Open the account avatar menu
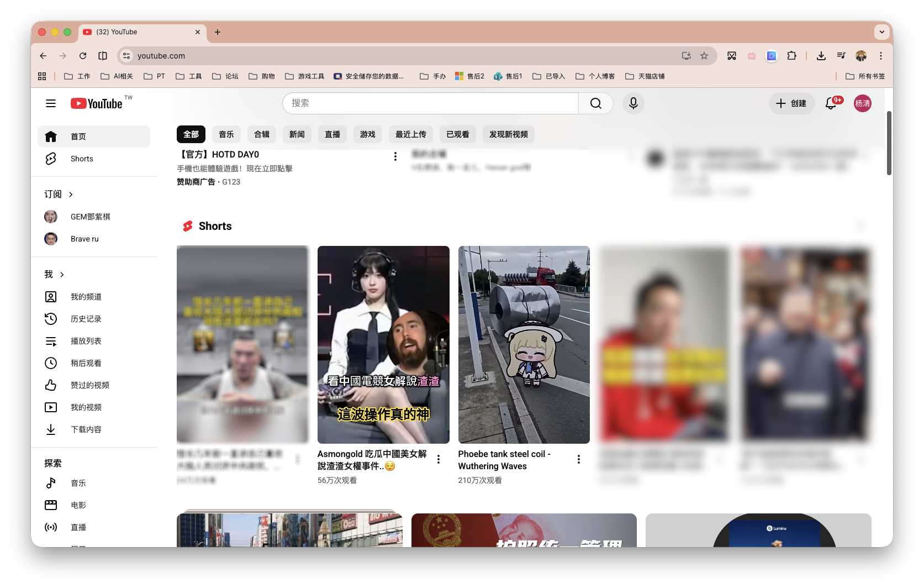The image size is (924, 588). click(x=863, y=103)
